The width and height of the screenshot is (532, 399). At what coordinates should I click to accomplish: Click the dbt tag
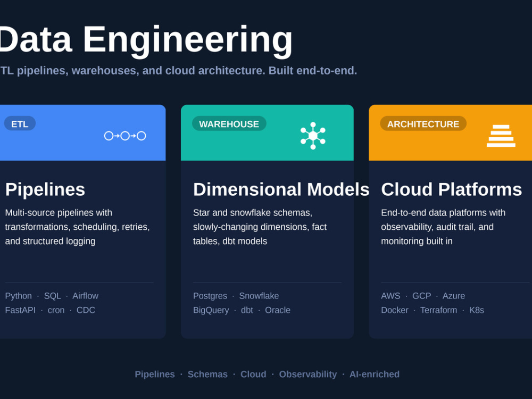tap(247, 310)
